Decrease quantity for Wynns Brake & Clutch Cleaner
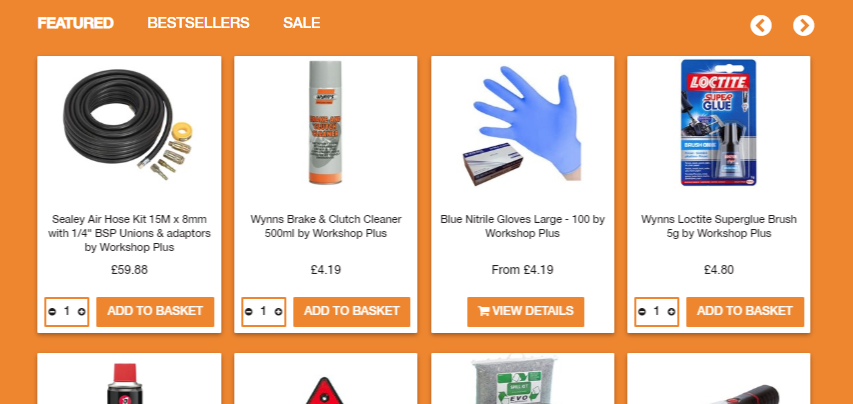This screenshot has height=404, width=853. pos(249,312)
